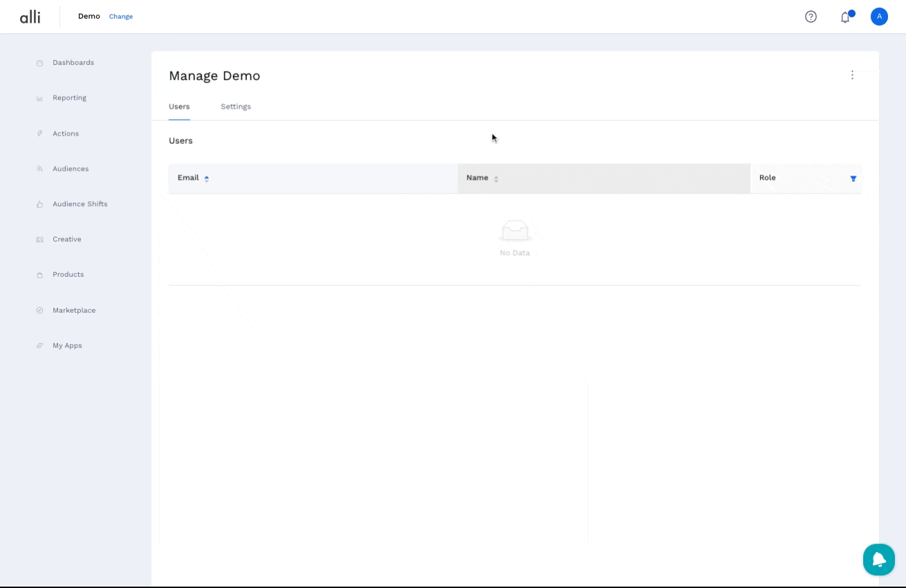The width and height of the screenshot is (906, 588).
Task: Open the three-dot options menu
Action: (852, 75)
